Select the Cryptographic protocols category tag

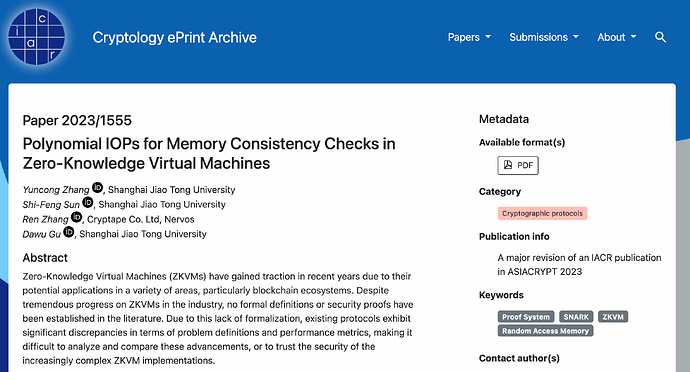[542, 214]
